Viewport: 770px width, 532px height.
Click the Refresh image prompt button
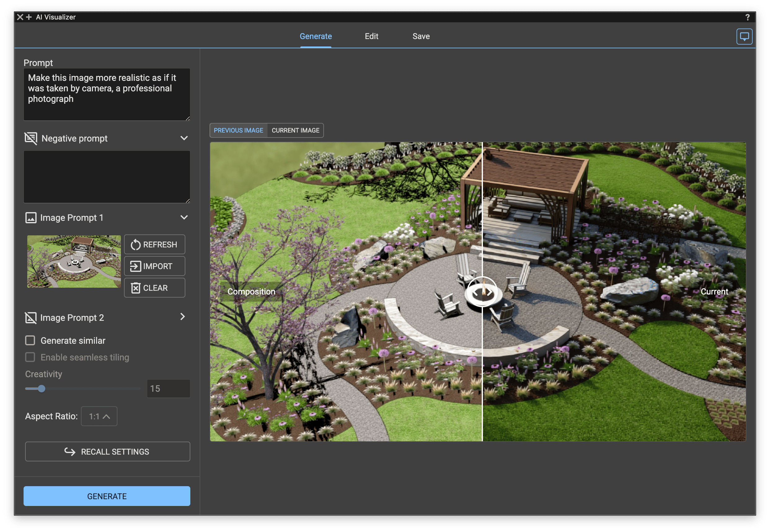click(x=154, y=244)
